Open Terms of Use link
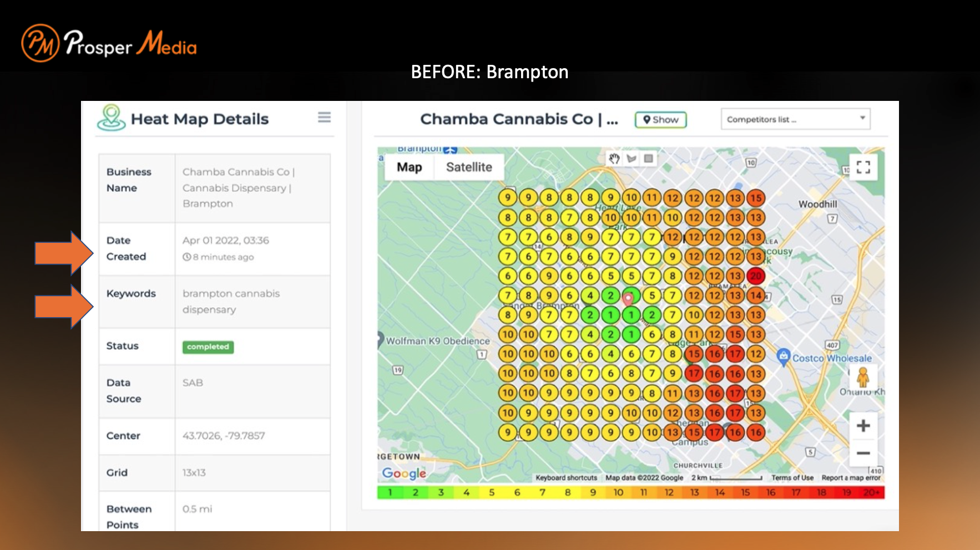The image size is (980, 550). coord(792,478)
